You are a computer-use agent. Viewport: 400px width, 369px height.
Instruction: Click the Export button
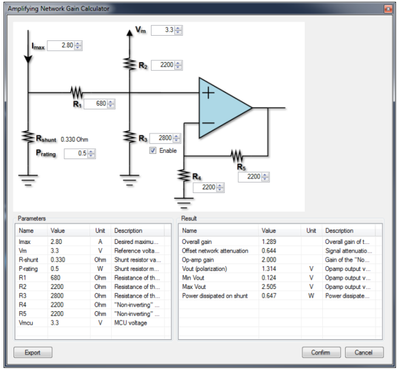click(33, 352)
